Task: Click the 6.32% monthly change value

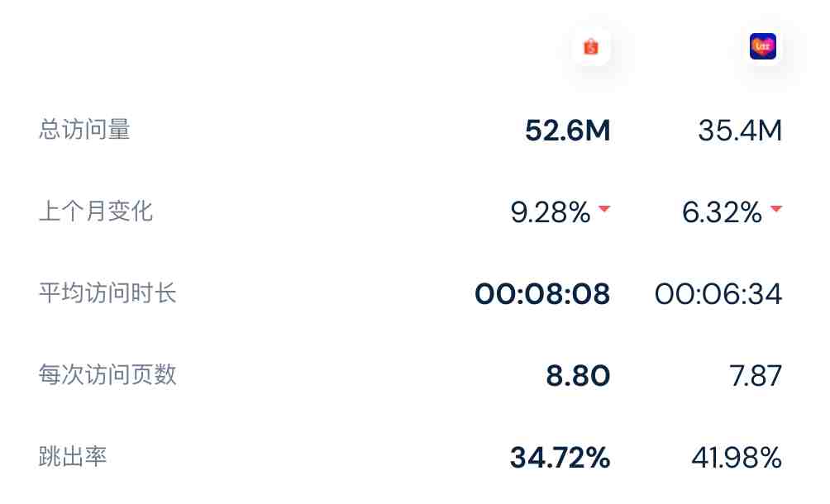Action: [x=722, y=212]
